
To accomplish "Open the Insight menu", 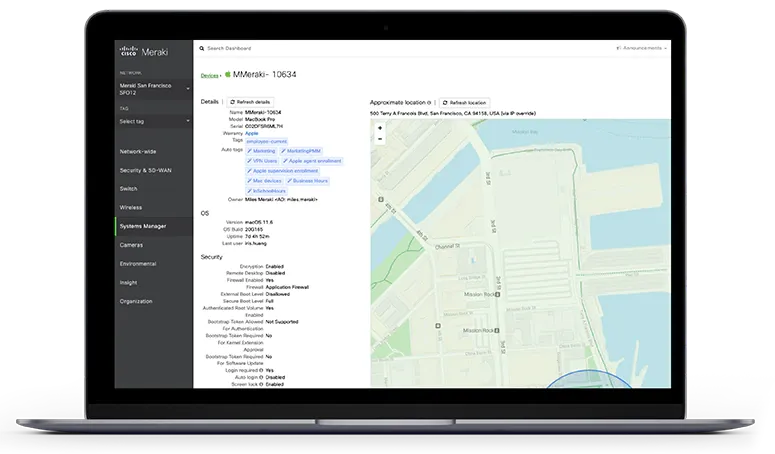I will [x=129, y=283].
